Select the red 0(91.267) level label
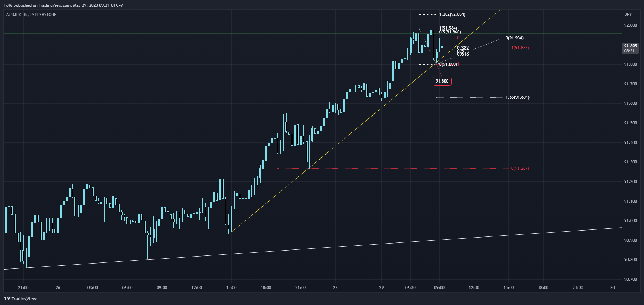Image resolution: width=644 pixels, height=305 pixels. coord(520,168)
